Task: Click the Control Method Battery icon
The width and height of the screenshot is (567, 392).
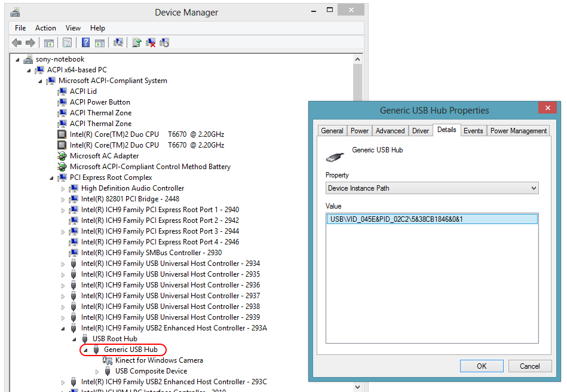Action: (x=62, y=167)
